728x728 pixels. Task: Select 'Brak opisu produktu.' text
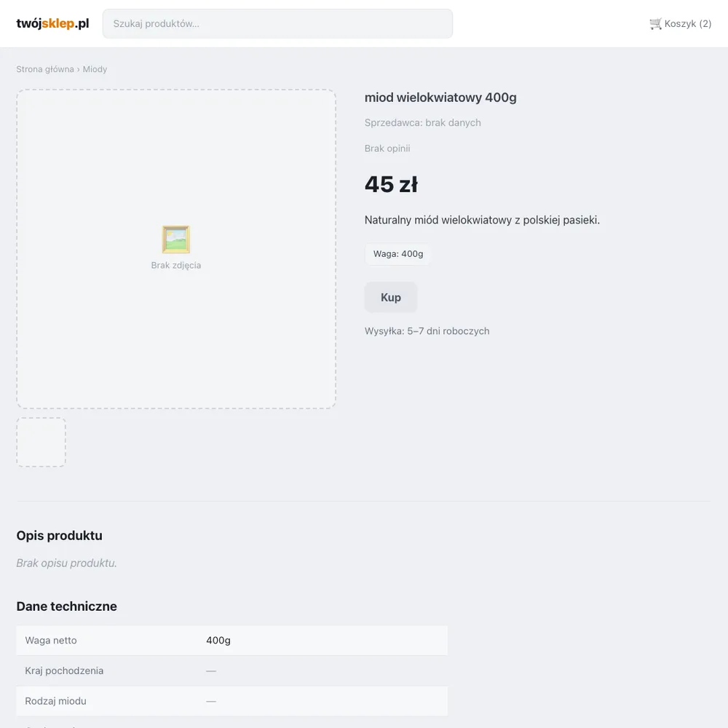pyautogui.click(x=66, y=563)
